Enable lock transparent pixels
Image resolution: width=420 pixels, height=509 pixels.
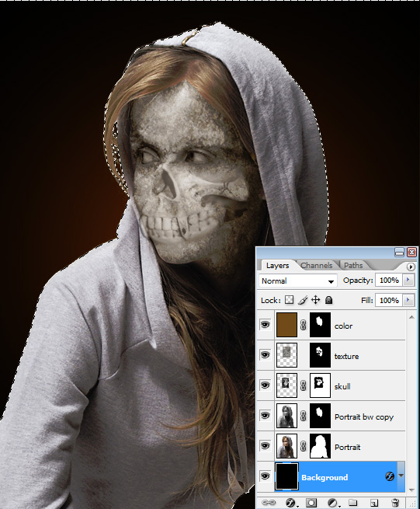(x=289, y=300)
